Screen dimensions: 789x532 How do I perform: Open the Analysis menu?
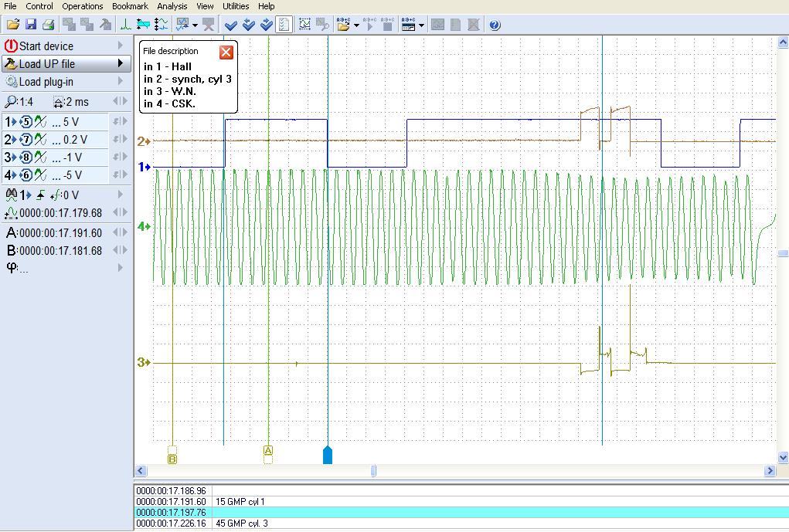(172, 6)
